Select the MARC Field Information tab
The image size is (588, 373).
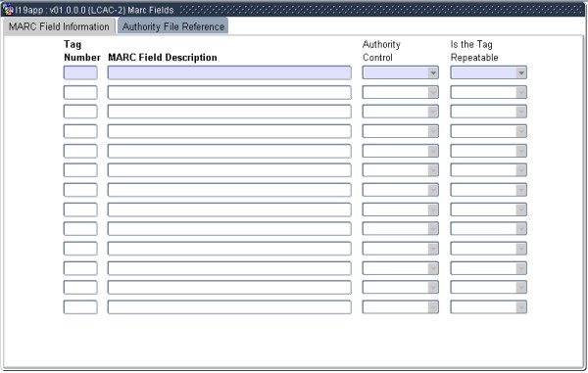click(x=59, y=26)
